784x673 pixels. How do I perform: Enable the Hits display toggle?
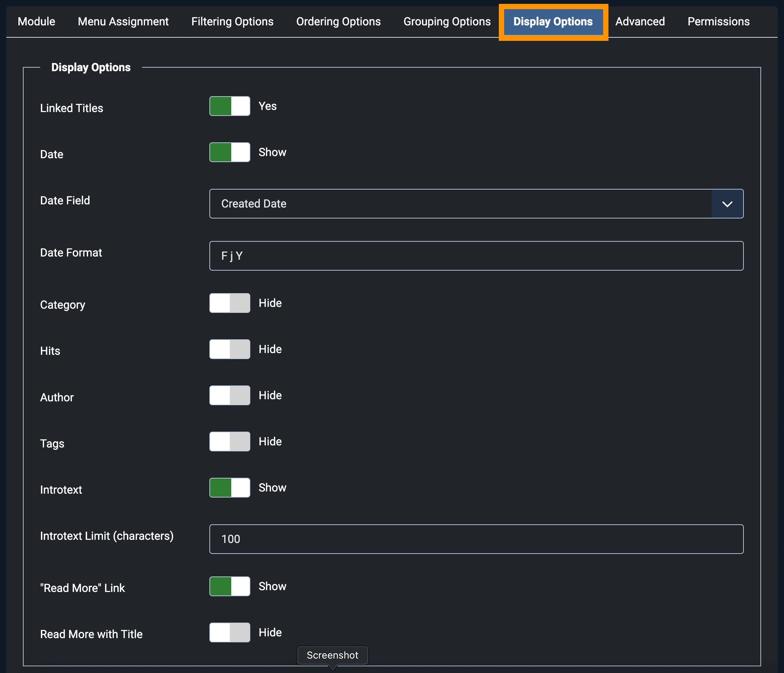tap(230, 349)
